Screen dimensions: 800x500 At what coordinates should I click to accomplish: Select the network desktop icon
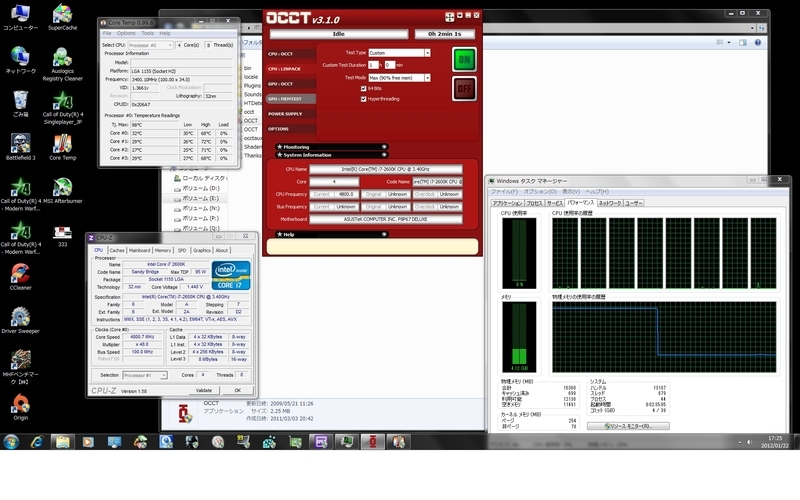click(x=20, y=60)
